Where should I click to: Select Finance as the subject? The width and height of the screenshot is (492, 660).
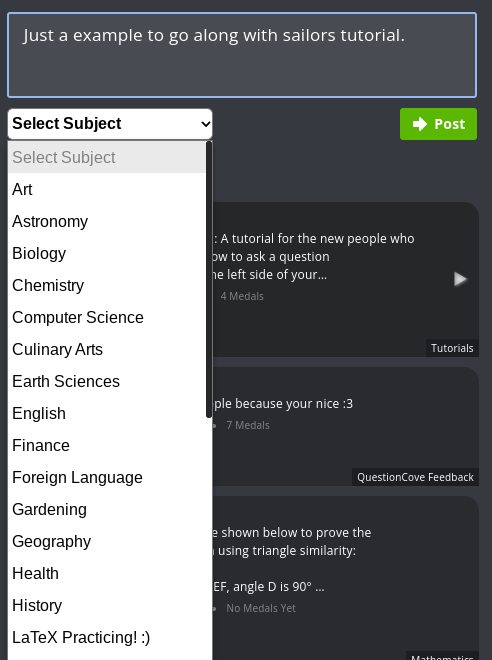(x=106, y=445)
